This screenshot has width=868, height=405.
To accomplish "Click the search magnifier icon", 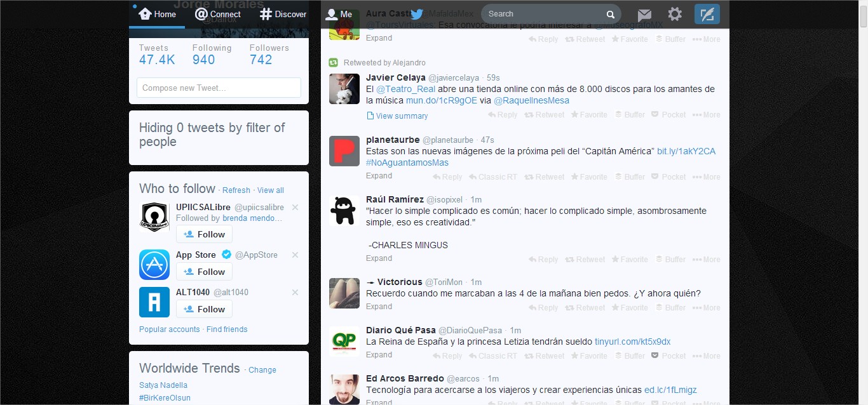I will pos(611,15).
